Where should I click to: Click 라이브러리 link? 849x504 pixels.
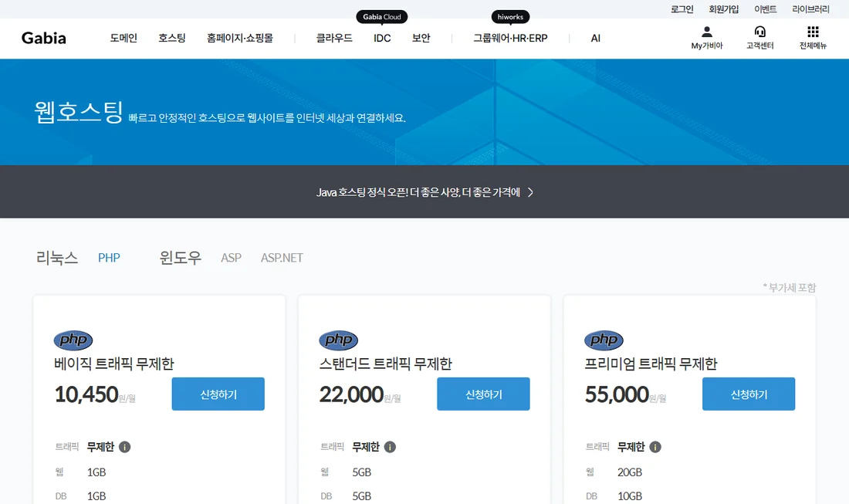(810, 9)
